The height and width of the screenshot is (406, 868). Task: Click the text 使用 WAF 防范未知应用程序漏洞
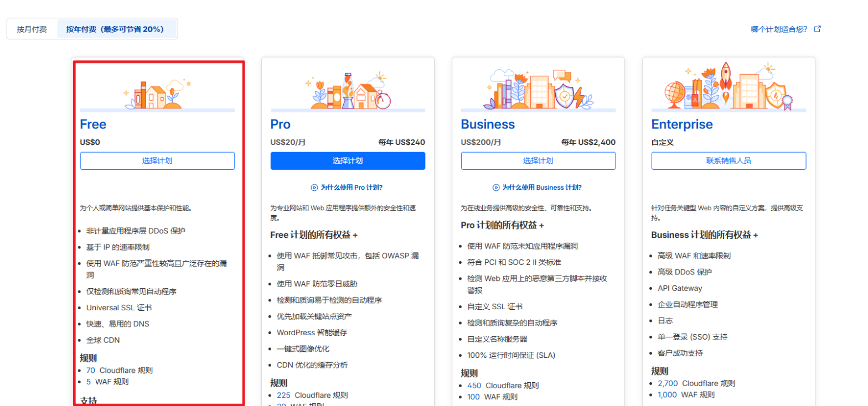(x=523, y=246)
